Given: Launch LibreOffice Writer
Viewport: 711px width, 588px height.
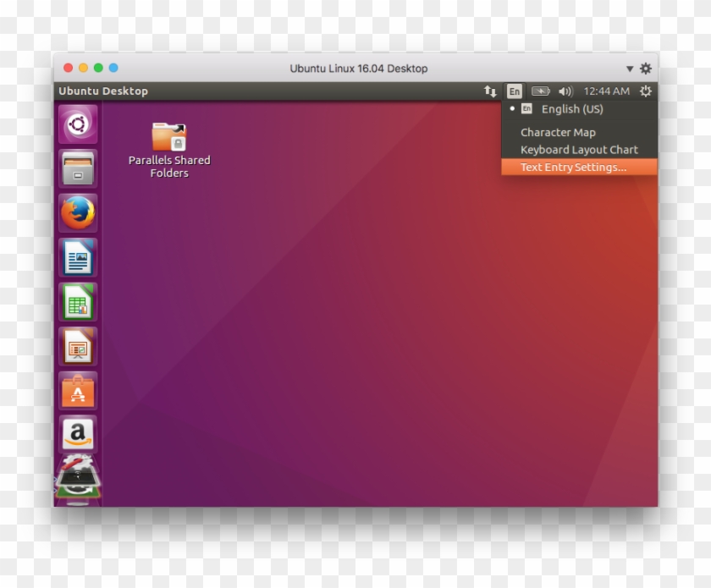Looking at the screenshot, I should tap(78, 257).
